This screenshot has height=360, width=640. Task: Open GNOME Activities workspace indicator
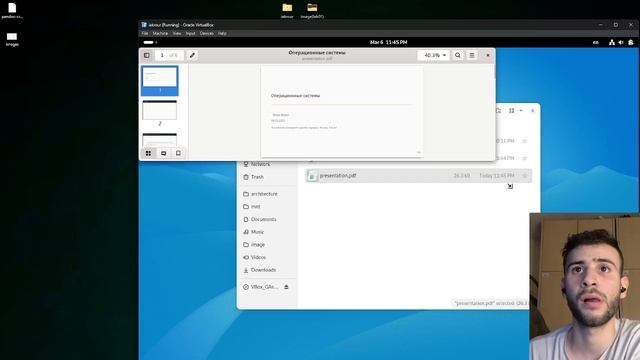(150, 42)
